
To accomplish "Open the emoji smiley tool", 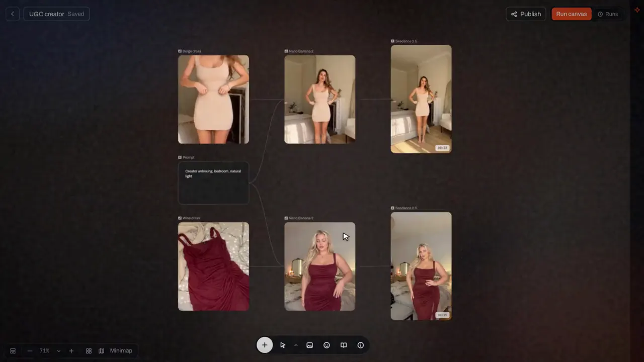I will pyautogui.click(x=327, y=345).
